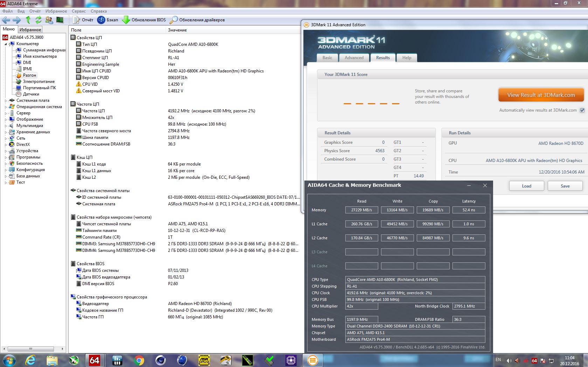The width and height of the screenshot is (588, 367).
Task: Select the Разгон item in the tree
Action: [29, 75]
